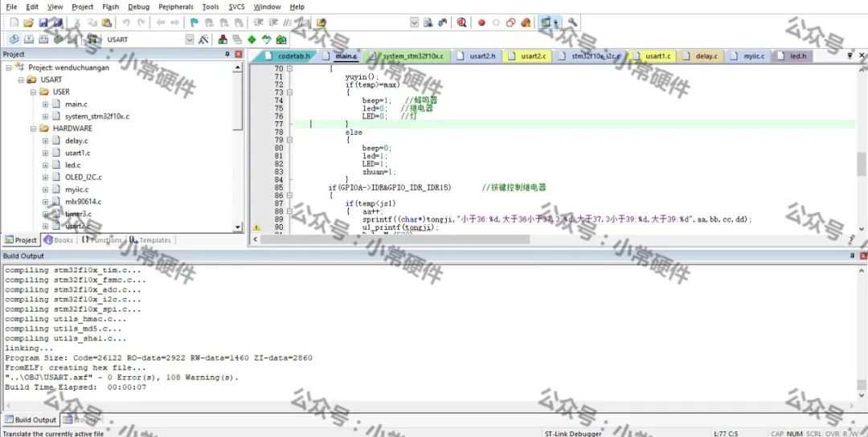
Task: Open the find text combo dropdown
Action: [x=414, y=22]
